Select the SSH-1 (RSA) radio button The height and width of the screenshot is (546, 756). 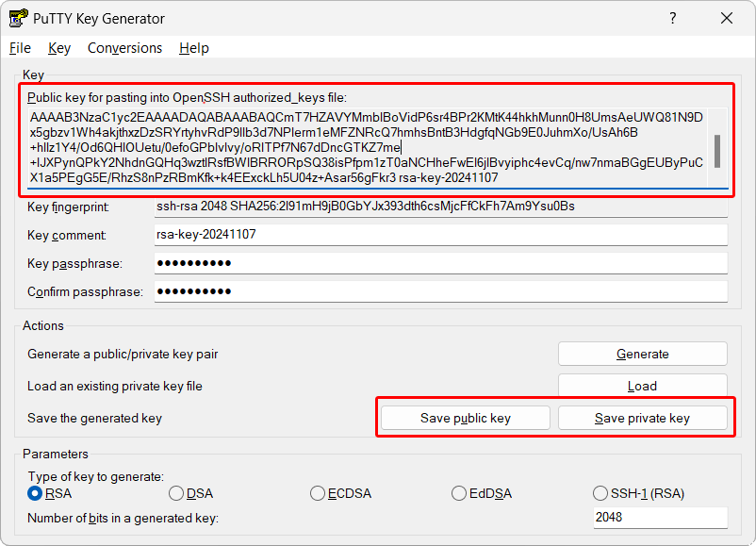(x=600, y=493)
